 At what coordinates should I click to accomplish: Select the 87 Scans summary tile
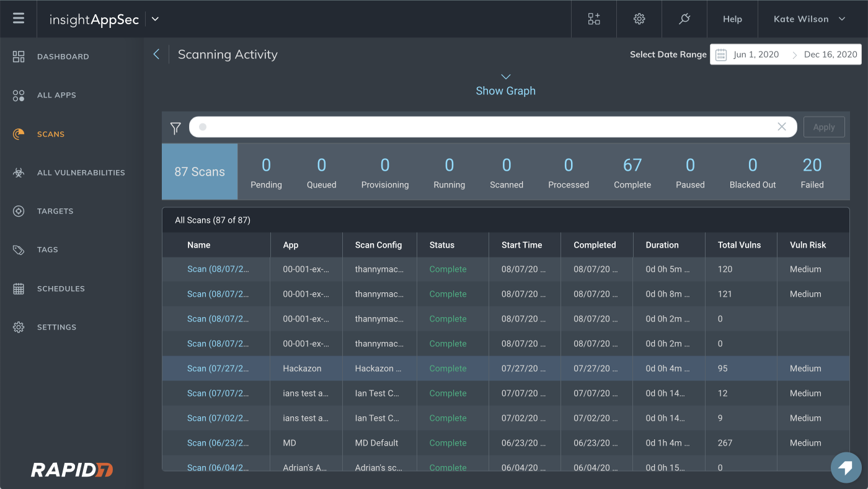[200, 172]
